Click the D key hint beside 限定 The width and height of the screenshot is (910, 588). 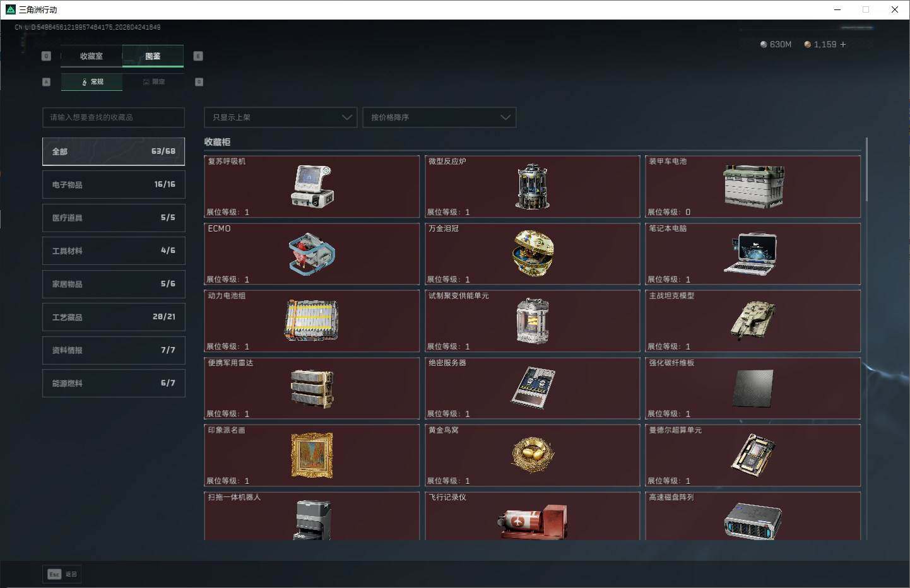coord(199,82)
